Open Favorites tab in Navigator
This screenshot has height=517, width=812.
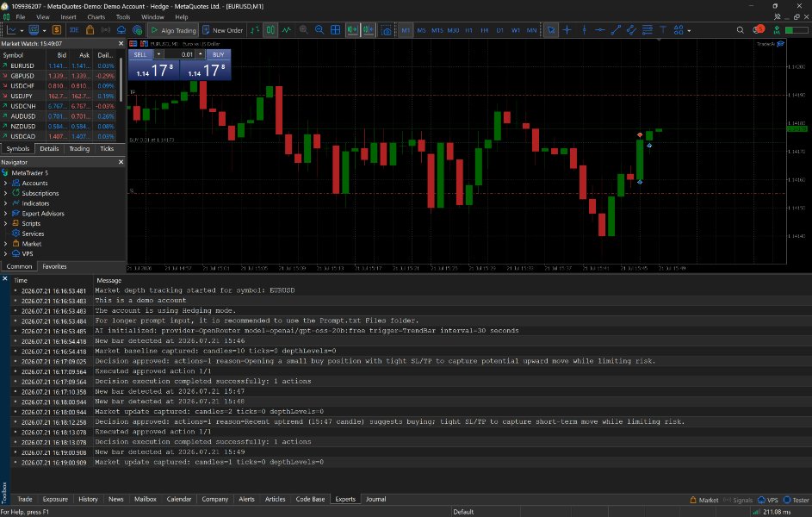54,266
